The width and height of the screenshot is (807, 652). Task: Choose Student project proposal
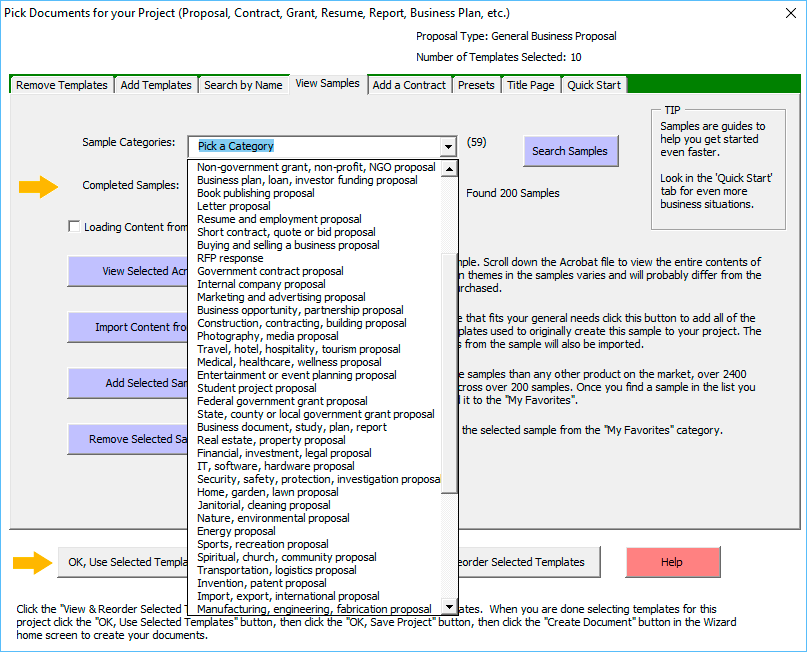[315, 388]
